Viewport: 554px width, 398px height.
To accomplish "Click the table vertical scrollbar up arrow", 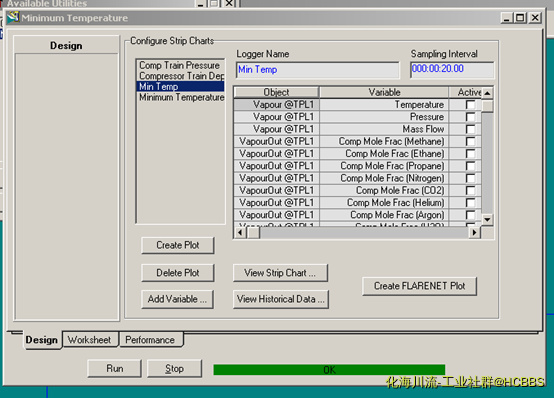I will click(487, 93).
